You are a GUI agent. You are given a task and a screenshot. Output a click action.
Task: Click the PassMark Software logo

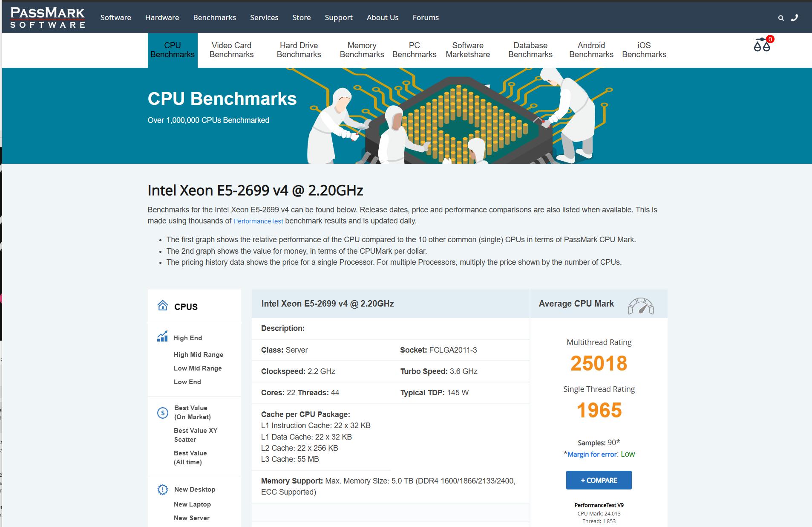[x=47, y=18]
